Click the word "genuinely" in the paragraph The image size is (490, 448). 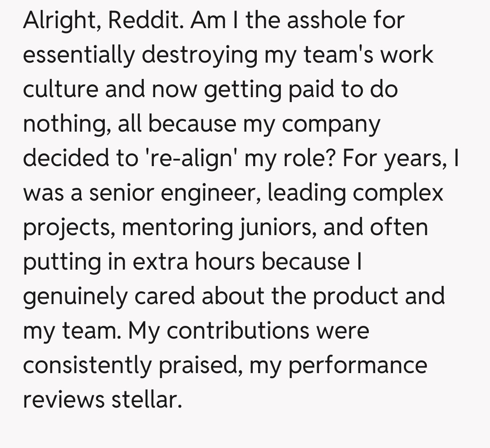click(x=75, y=297)
